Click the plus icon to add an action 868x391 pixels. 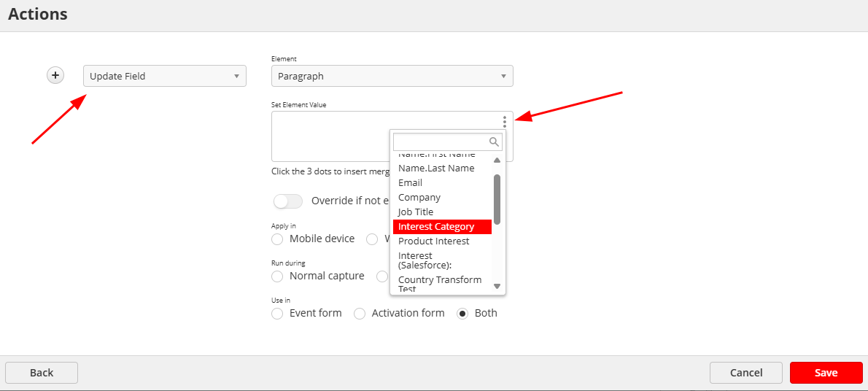click(55, 75)
